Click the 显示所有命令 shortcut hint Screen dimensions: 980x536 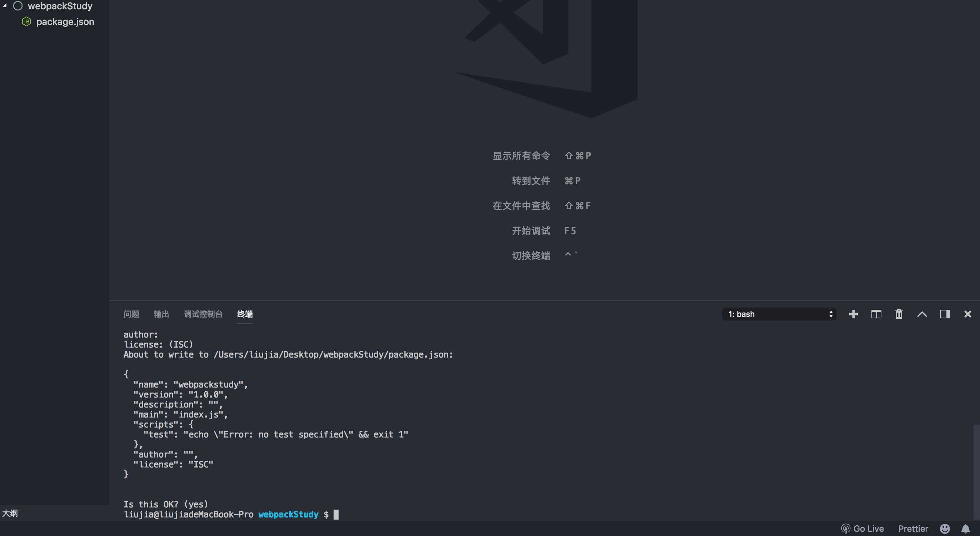coord(521,156)
